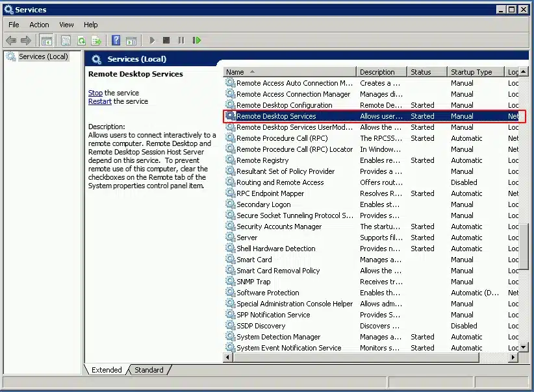Sort by the Name column header
Screen dimensions: 534x392
coord(290,72)
